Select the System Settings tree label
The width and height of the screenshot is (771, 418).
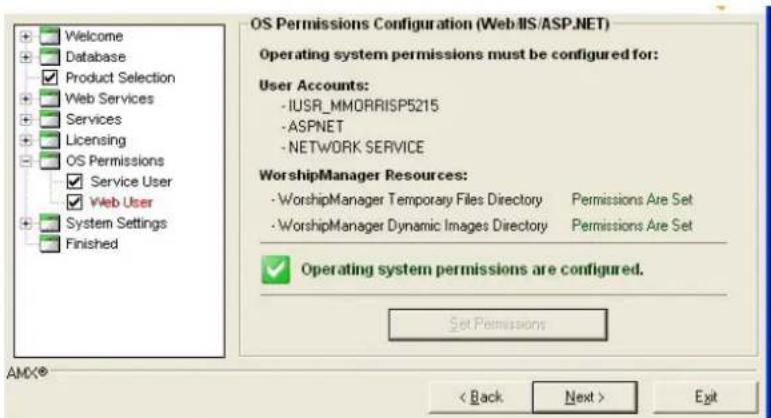[116, 223]
